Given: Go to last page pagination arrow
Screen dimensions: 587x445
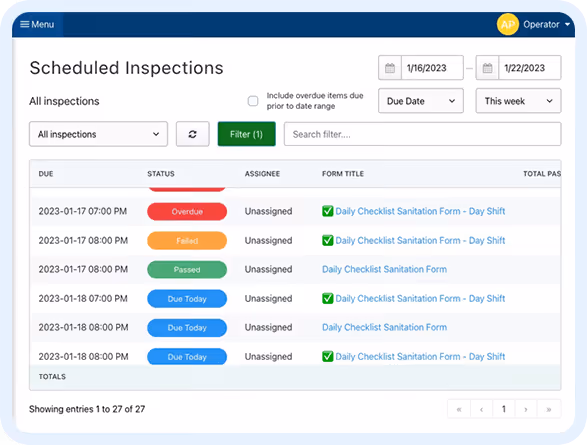Looking at the screenshot, I should pyautogui.click(x=549, y=409).
